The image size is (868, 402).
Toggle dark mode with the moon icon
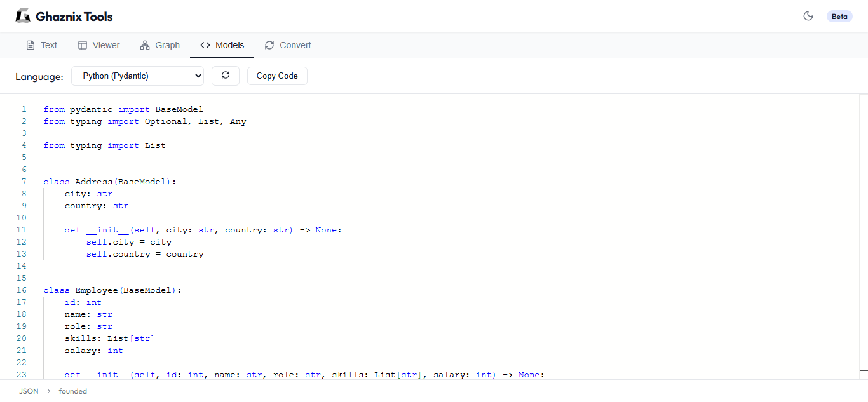click(x=808, y=17)
